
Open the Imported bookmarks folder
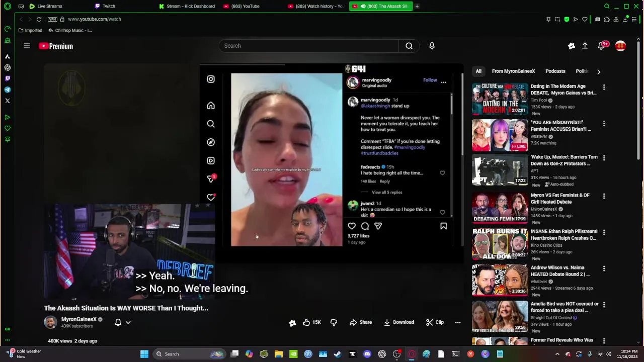click(30, 30)
